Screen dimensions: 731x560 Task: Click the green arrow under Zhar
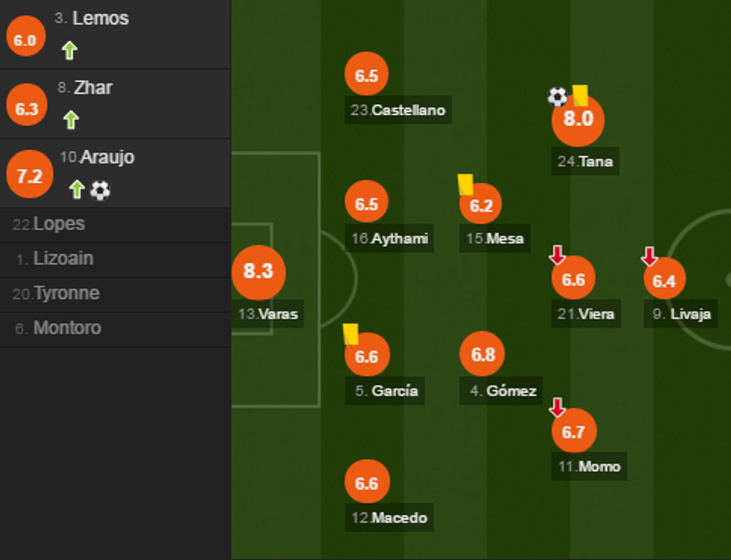pos(70,119)
